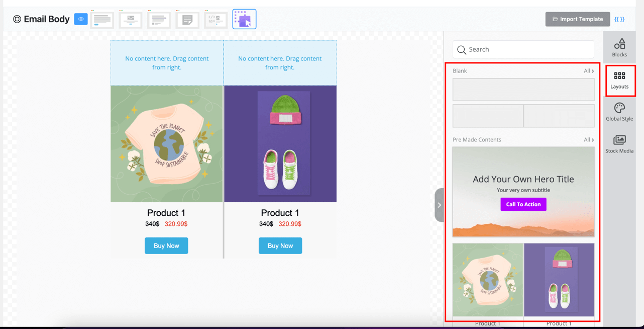Select the text-with-button template thumbnail
644x329 pixels.
point(102,20)
